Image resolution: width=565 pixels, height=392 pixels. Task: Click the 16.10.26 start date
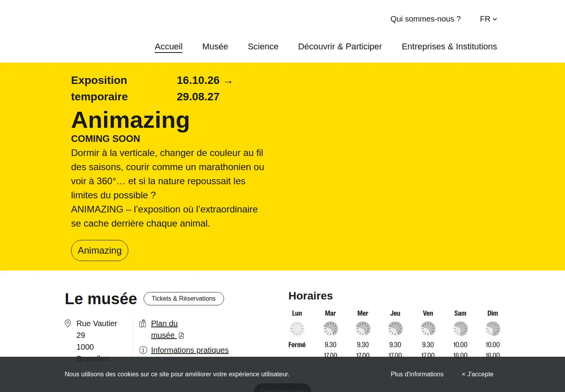[198, 80]
